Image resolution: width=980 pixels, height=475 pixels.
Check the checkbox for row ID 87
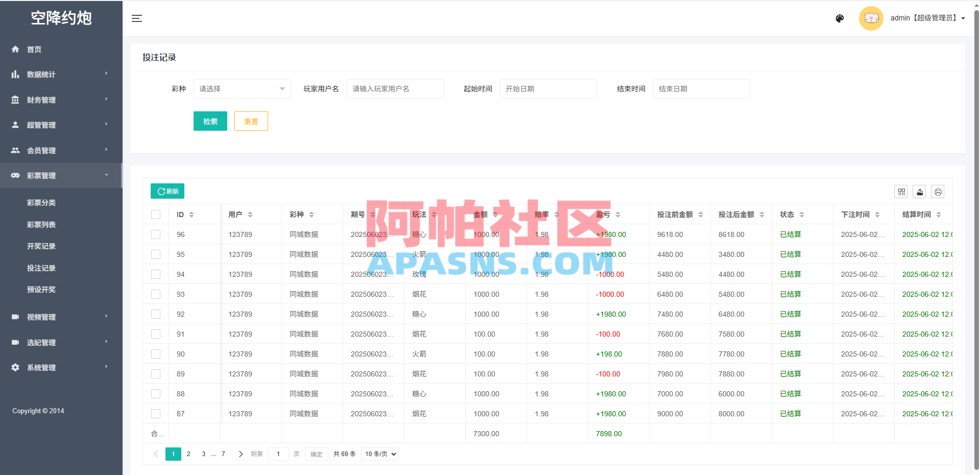(x=156, y=414)
